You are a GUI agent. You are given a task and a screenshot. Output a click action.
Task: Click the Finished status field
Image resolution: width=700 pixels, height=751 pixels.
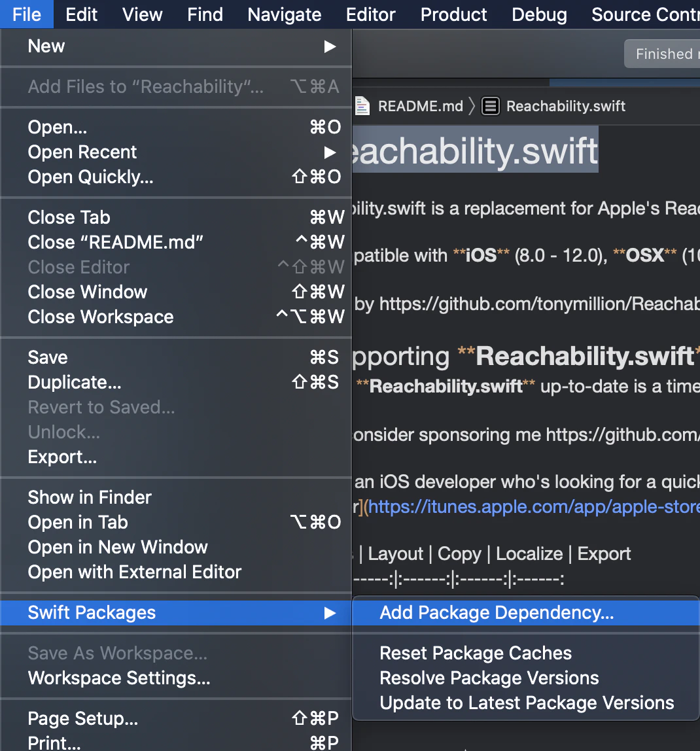click(x=662, y=54)
